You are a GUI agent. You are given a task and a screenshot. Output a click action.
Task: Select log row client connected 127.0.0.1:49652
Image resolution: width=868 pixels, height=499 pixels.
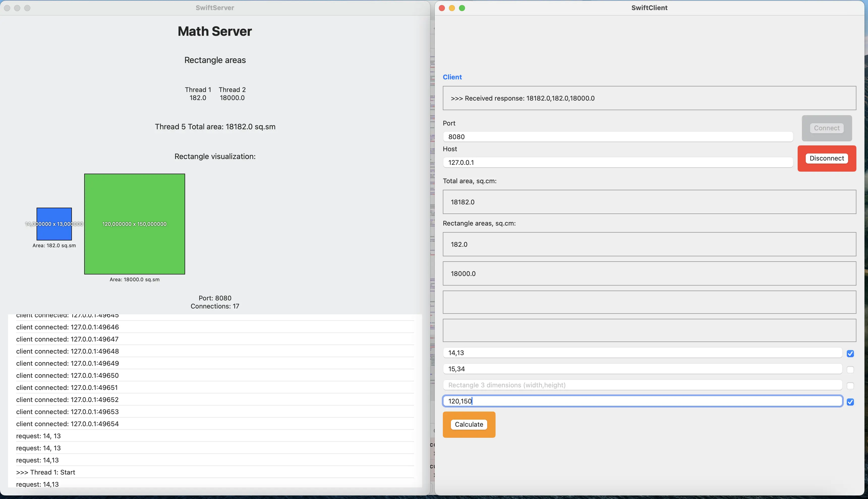215,400
